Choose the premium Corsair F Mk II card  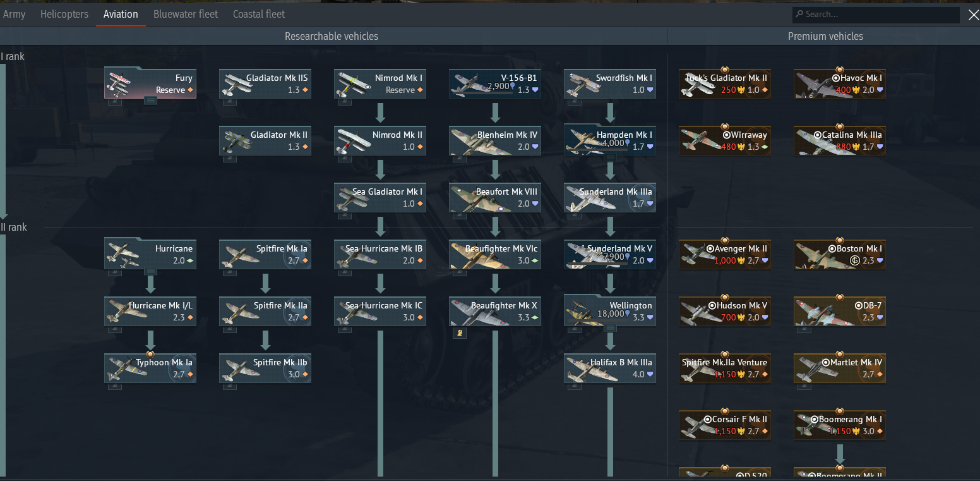[x=725, y=425]
